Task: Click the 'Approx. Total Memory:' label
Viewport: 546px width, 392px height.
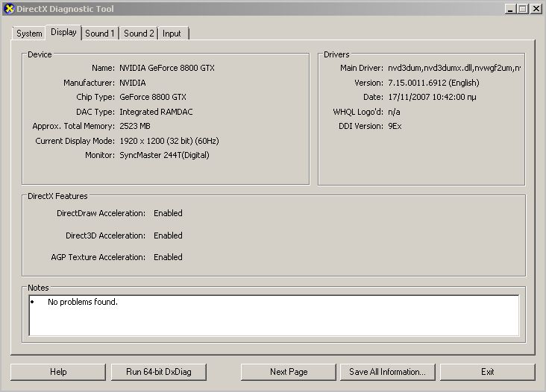Action: pyautogui.click(x=74, y=126)
